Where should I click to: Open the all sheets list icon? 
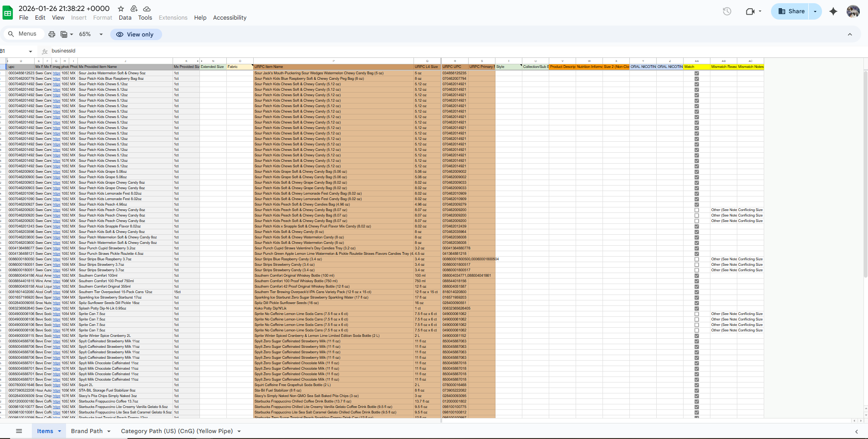[19, 431]
